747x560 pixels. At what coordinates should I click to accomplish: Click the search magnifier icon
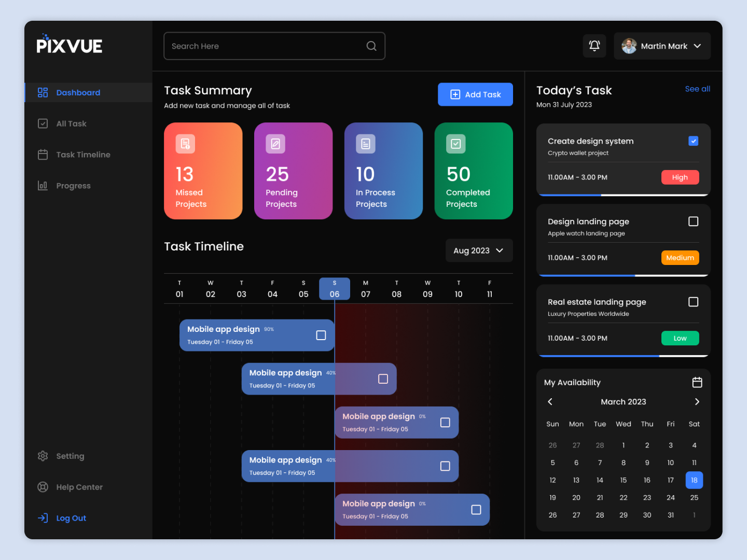tap(371, 46)
